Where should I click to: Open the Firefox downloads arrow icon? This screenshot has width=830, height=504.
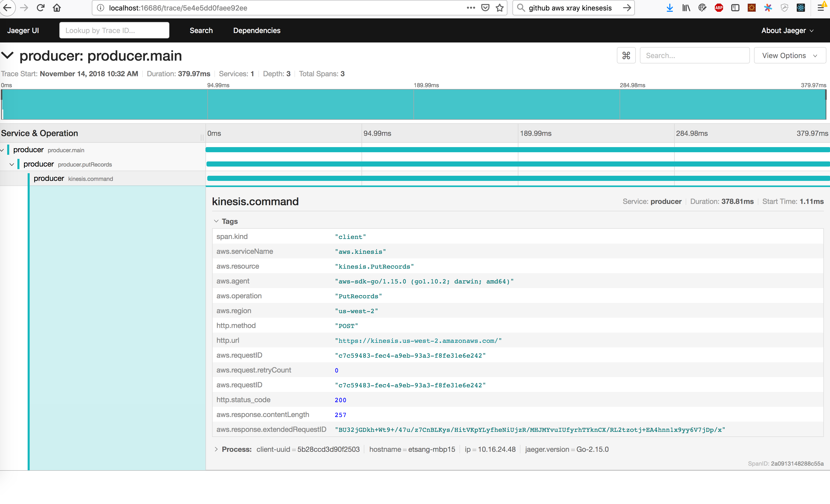[x=670, y=8]
